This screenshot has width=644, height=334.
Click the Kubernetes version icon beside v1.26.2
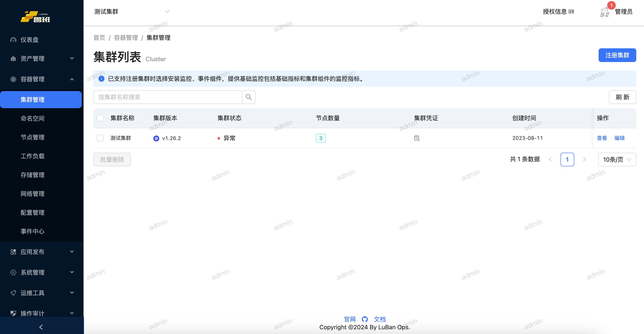pos(156,138)
